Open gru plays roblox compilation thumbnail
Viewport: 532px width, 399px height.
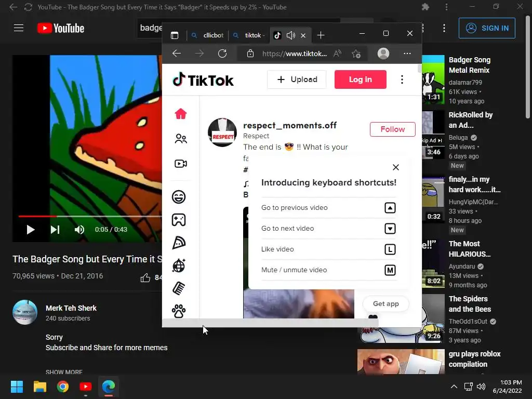point(401,362)
